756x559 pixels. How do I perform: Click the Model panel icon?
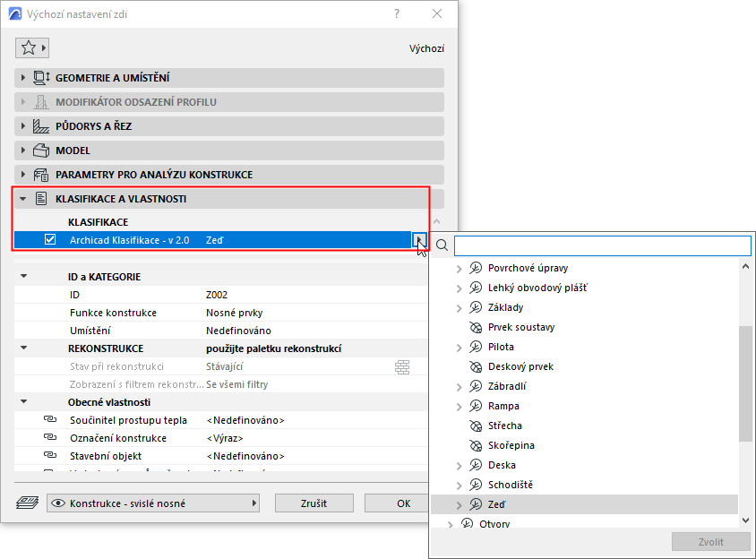[41, 150]
